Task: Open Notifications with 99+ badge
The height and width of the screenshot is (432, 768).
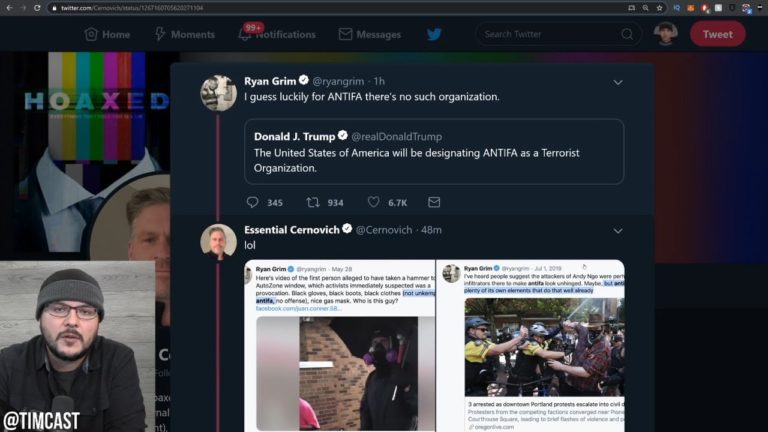Action: click(277, 34)
